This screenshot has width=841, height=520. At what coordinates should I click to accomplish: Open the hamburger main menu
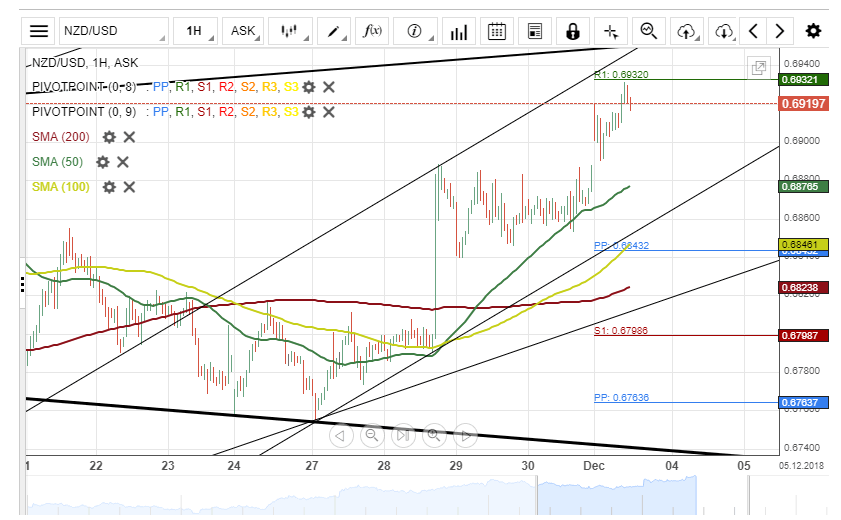[x=38, y=31]
